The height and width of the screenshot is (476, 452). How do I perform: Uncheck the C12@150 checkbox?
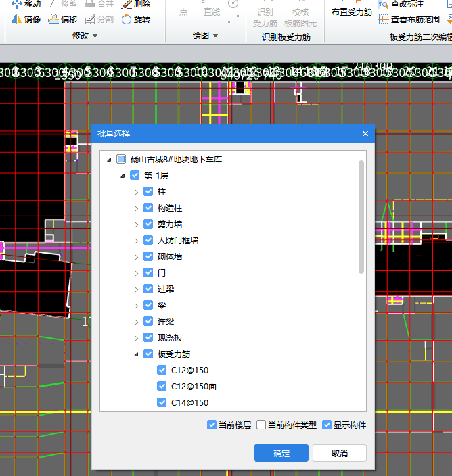click(162, 370)
